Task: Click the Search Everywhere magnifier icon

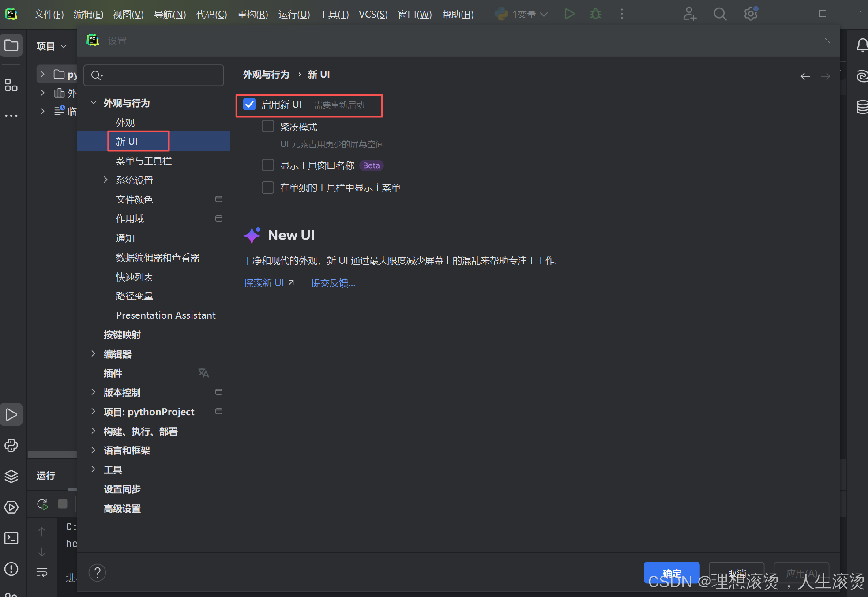Action: (x=720, y=14)
